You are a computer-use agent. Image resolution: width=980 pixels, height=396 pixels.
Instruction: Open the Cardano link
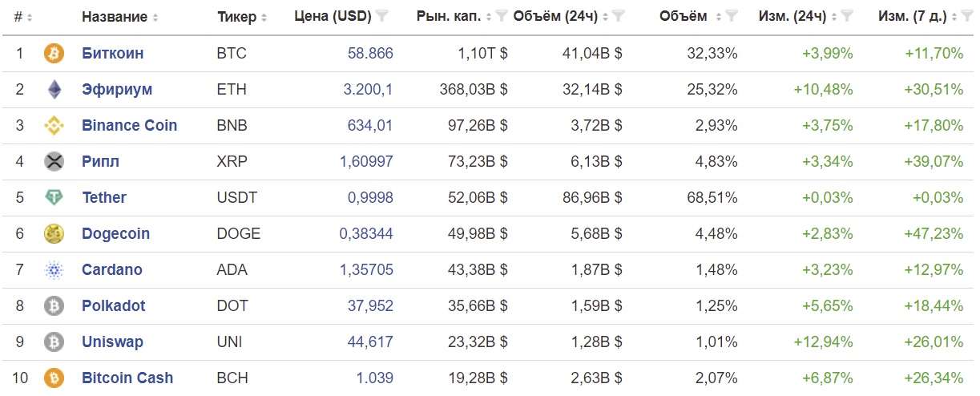coord(112,270)
